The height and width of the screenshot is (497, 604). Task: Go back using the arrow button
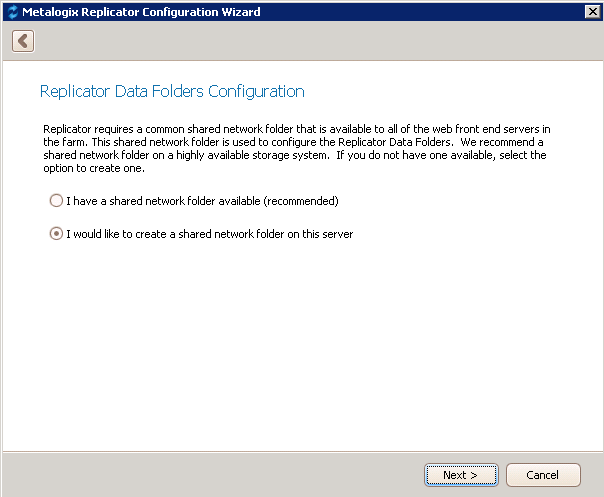pyautogui.click(x=23, y=41)
